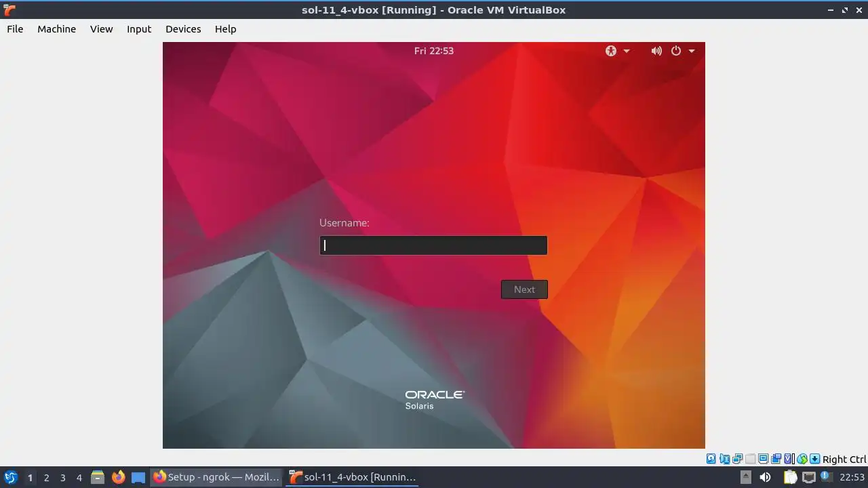Click the keyboard capture down-arrow icon
868x488 pixels.
click(x=814, y=459)
